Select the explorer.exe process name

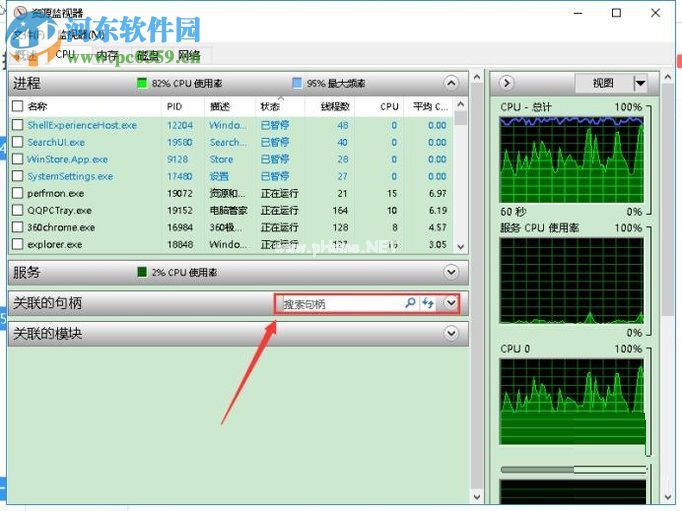(54, 244)
